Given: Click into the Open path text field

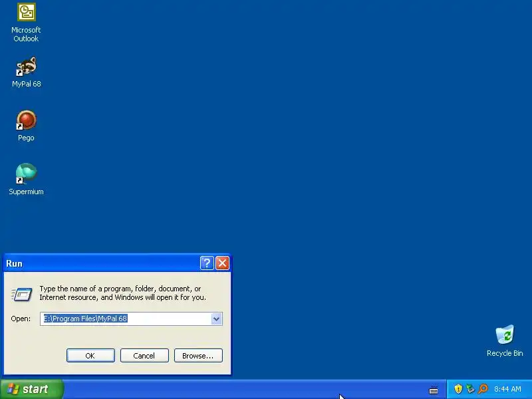Looking at the screenshot, I should point(126,319).
